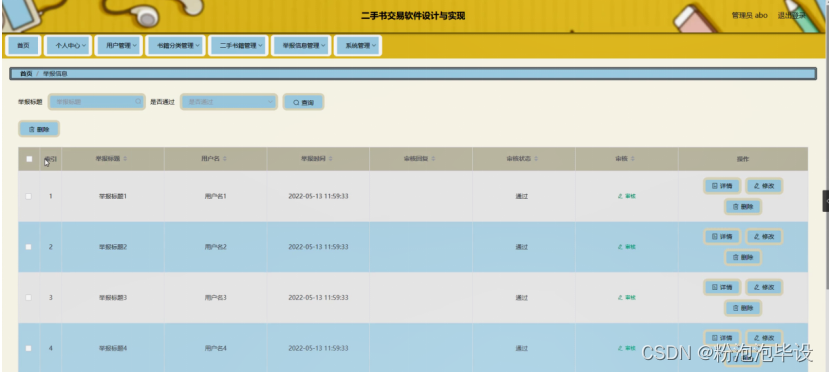Expand the 系统管理 menu
Viewport: 829px width, 372px height.
tap(358, 45)
